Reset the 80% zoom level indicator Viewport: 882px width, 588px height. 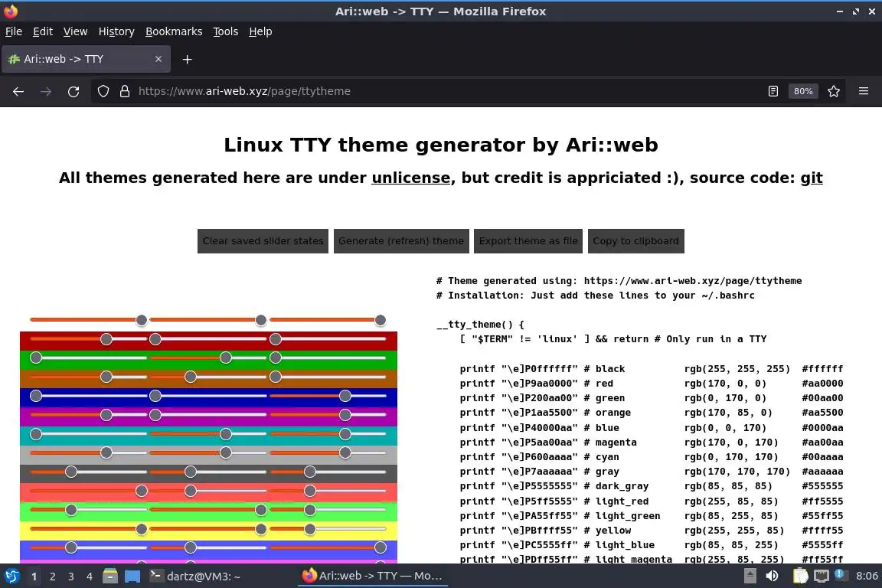802,91
